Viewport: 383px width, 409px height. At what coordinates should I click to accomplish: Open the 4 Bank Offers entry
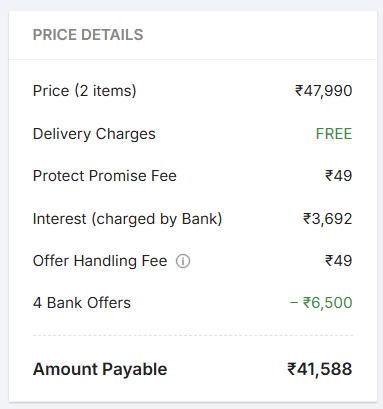pos(82,303)
